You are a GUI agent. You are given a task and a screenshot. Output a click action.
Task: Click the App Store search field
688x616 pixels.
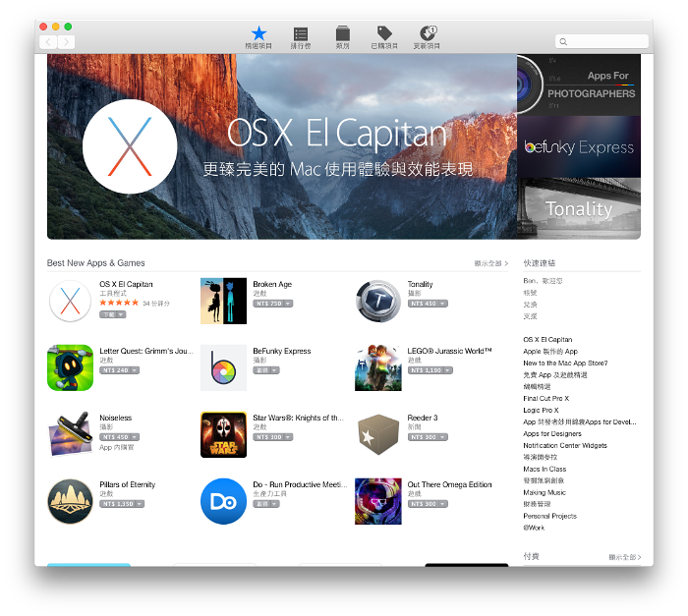coord(602,41)
